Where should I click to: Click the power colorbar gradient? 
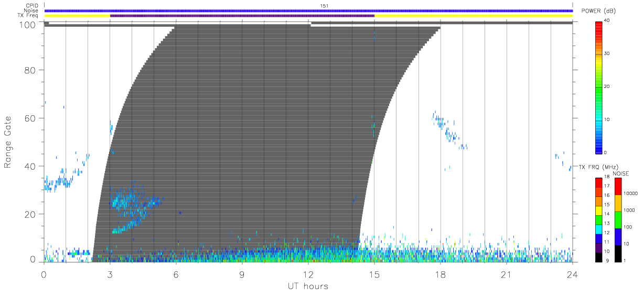[598, 87]
